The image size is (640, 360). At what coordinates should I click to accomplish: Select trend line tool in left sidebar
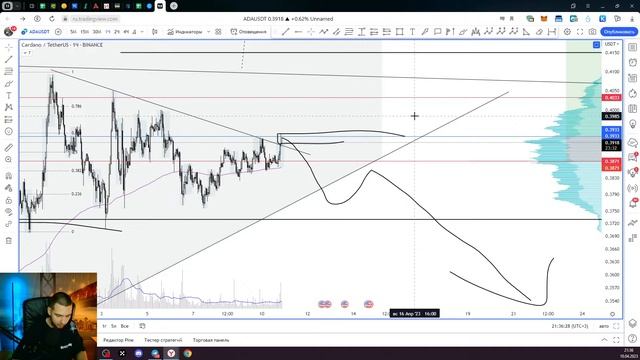click(x=9, y=60)
